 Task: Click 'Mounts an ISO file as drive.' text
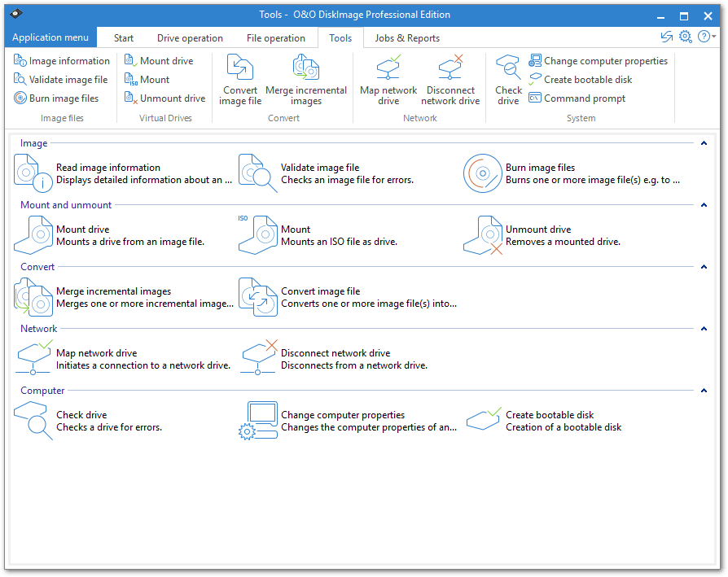pos(339,242)
